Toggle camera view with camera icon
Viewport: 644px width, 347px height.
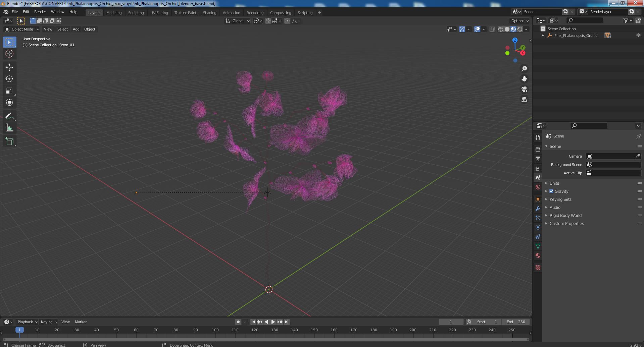tap(524, 89)
